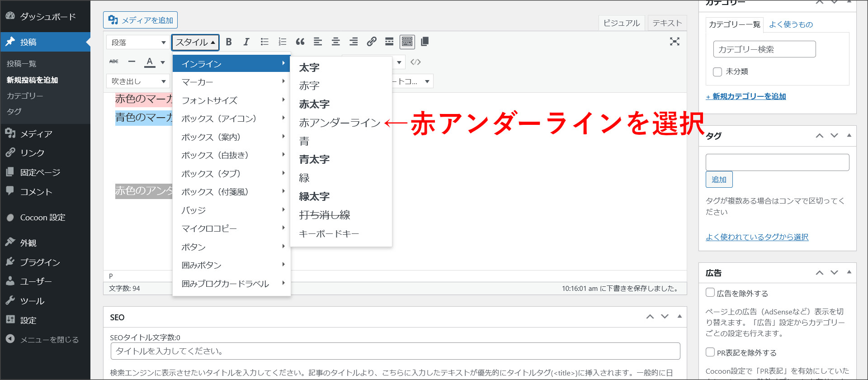Align text right
Viewport: 868px width, 380px height.
pos(354,42)
